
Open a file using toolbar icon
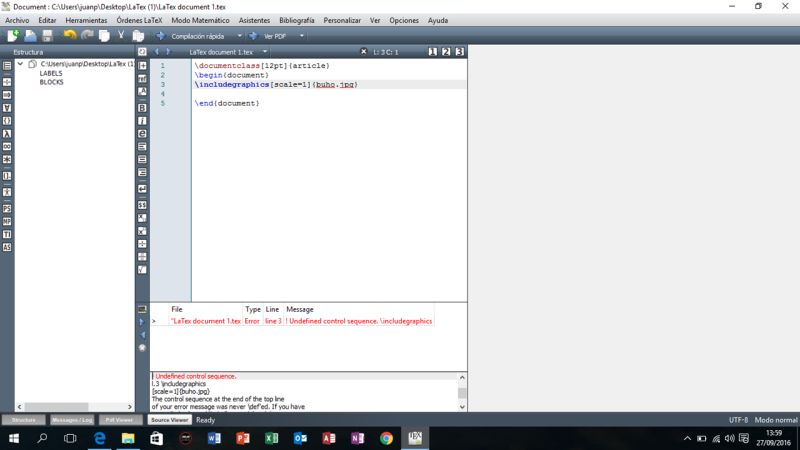click(31, 36)
